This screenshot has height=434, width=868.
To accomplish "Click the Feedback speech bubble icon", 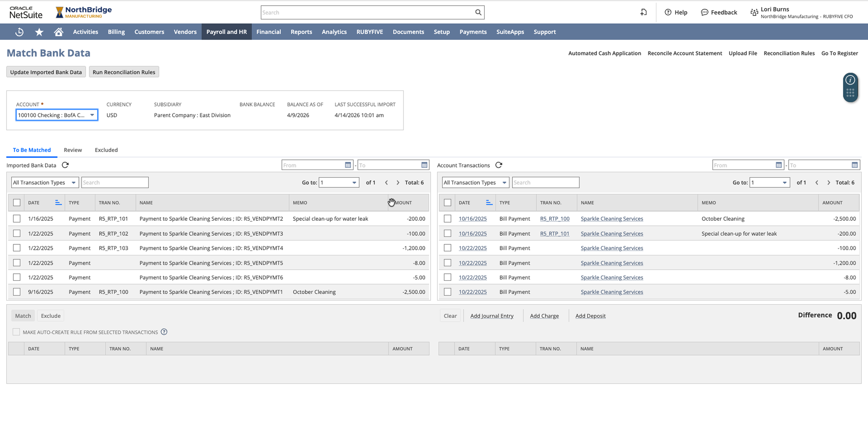I will [x=704, y=12].
